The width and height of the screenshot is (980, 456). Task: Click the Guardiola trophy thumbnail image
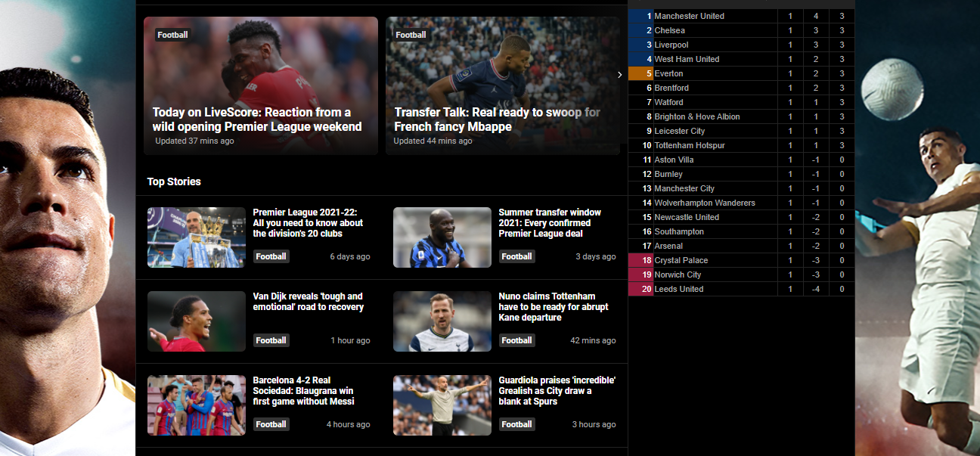coord(197,237)
